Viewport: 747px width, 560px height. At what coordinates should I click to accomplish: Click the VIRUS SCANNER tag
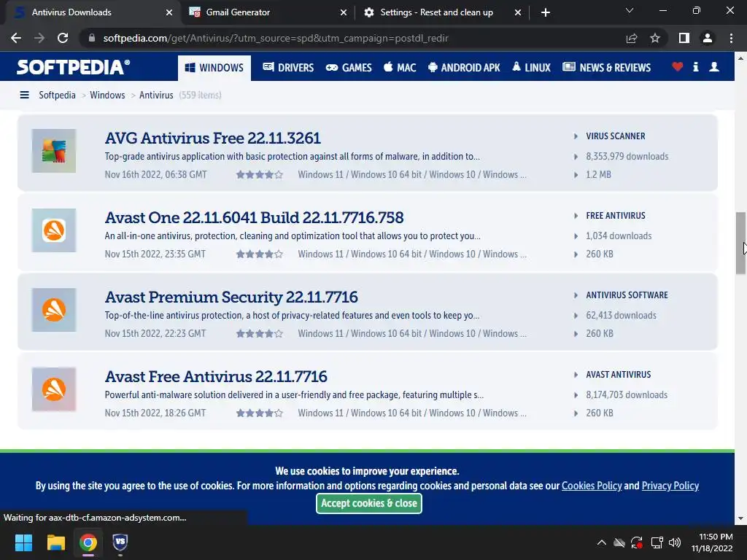pos(616,136)
